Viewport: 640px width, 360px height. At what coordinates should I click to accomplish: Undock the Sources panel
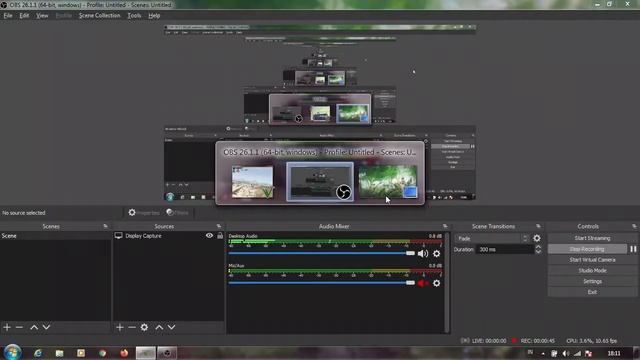coord(219,226)
